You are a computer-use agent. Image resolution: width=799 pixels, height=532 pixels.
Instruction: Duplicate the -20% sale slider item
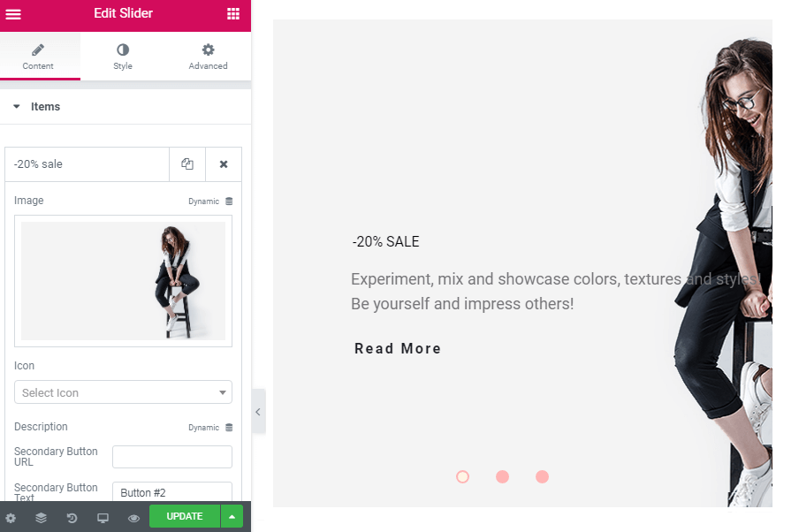point(187,164)
